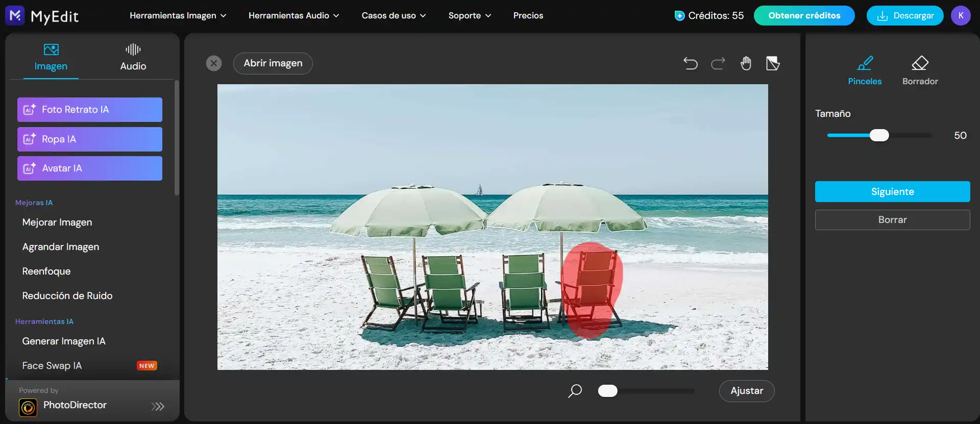This screenshot has height=424, width=980.
Task: Open Face Swap IA tool
Action: (x=52, y=366)
